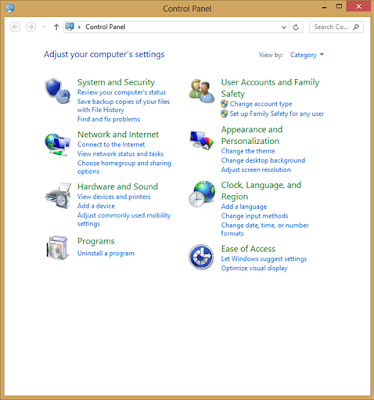This screenshot has height=400, width=374.
Task: Click View devices and printers
Action: (x=114, y=196)
